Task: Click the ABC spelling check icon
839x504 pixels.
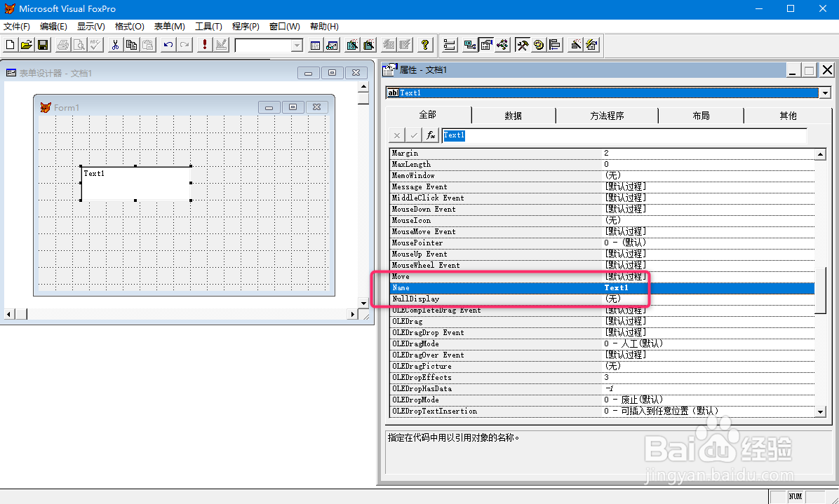Action: click(x=96, y=46)
